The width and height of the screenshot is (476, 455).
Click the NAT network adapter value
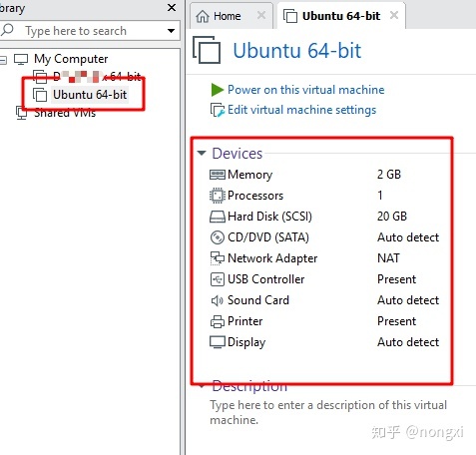388,258
